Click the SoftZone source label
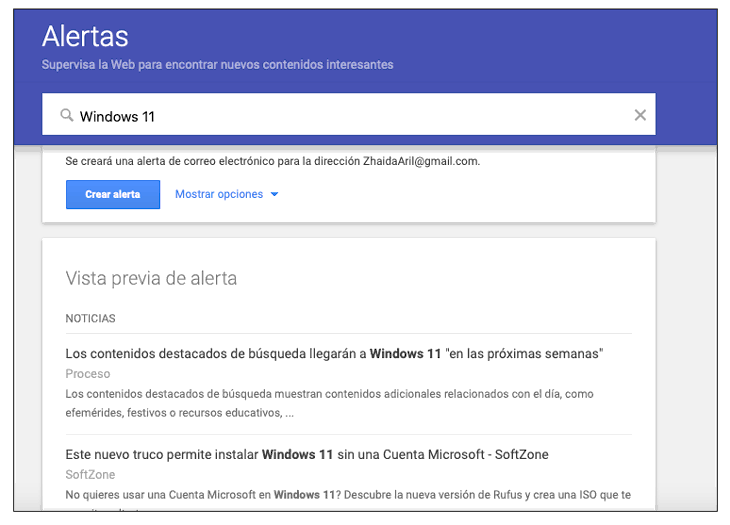730x525 pixels. (x=90, y=475)
